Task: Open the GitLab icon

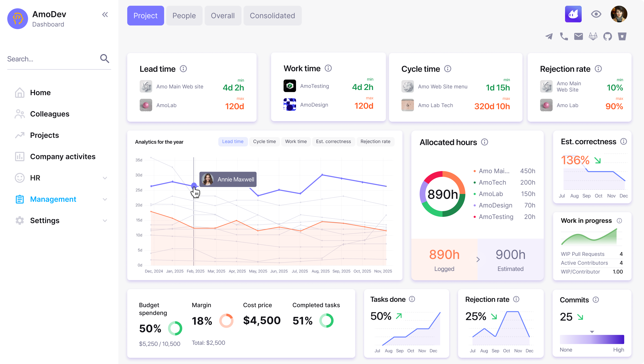Action: coord(593,36)
